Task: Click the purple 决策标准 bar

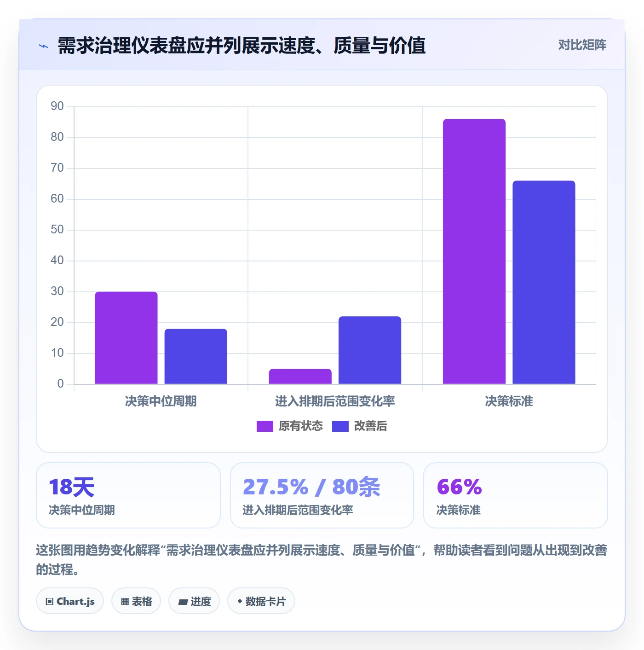Action: coord(474,251)
